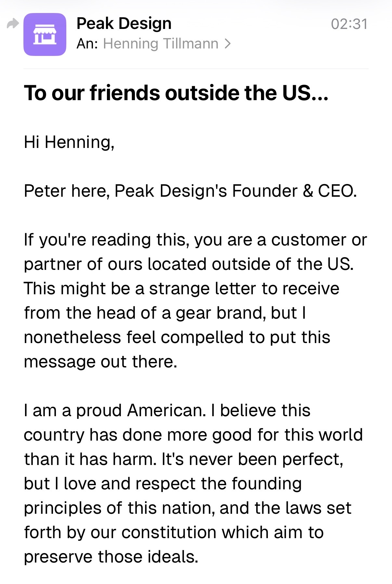The image size is (392, 584).
Task: Tap the line "country has done more good"
Action: click(x=193, y=435)
